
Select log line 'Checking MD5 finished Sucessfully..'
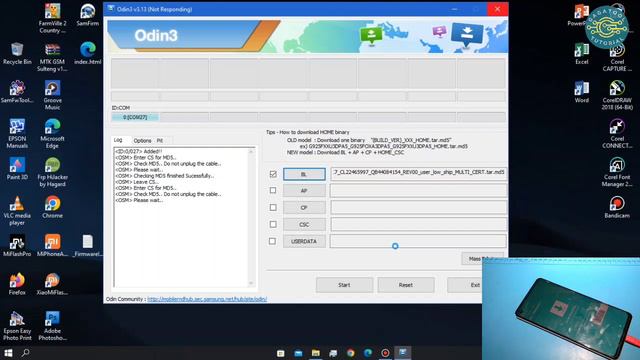click(164, 176)
